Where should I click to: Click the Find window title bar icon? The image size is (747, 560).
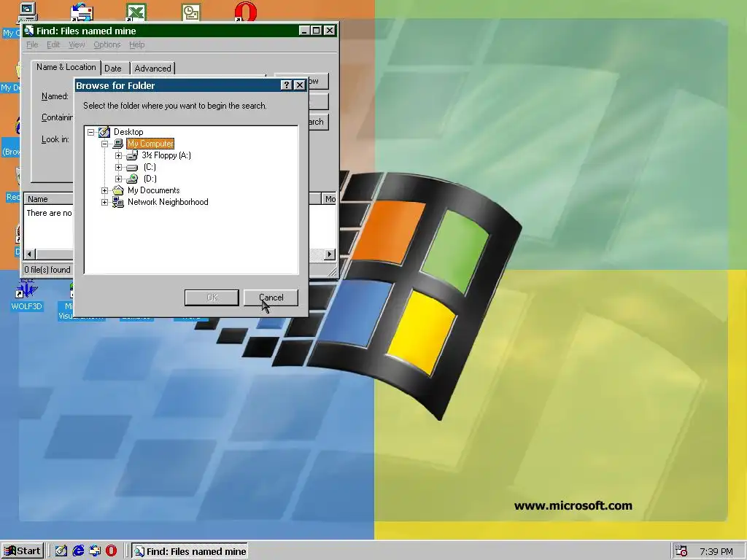(x=29, y=31)
